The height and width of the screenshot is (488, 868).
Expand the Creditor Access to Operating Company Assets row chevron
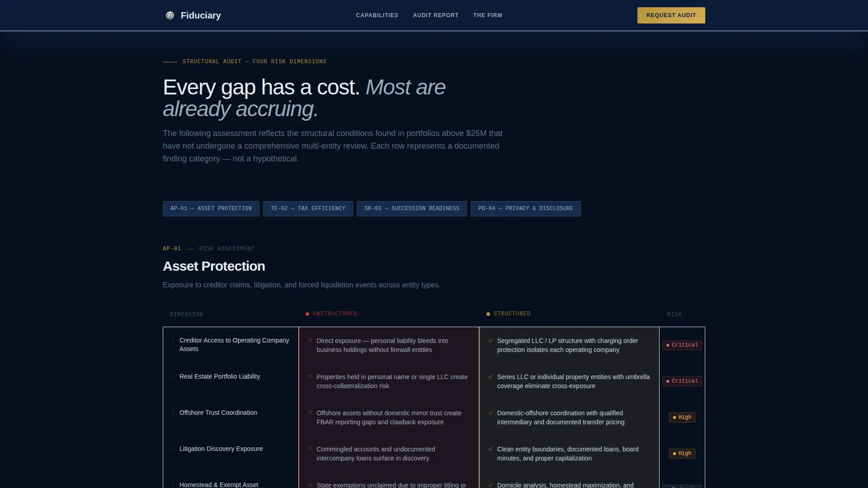pos(173,341)
